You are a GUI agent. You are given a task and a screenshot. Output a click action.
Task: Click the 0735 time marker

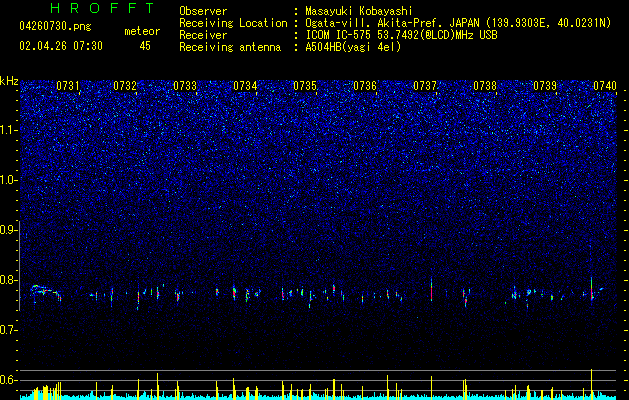tap(305, 86)
